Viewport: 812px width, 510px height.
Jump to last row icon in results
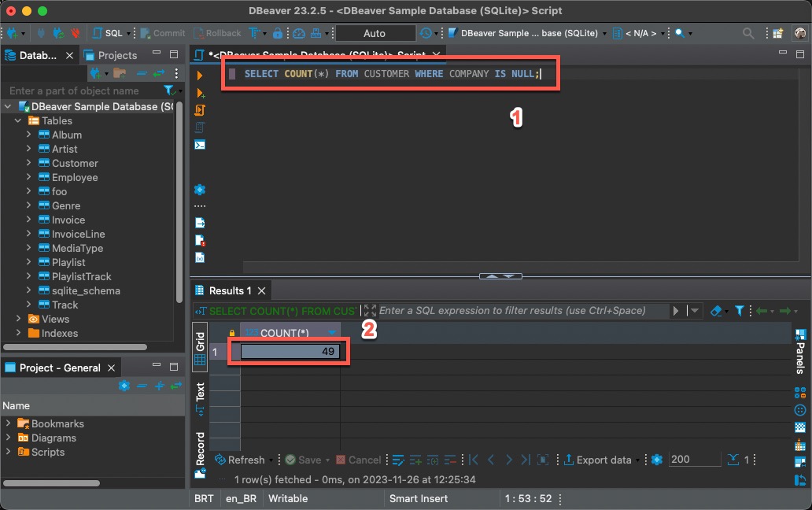point(525,460)
